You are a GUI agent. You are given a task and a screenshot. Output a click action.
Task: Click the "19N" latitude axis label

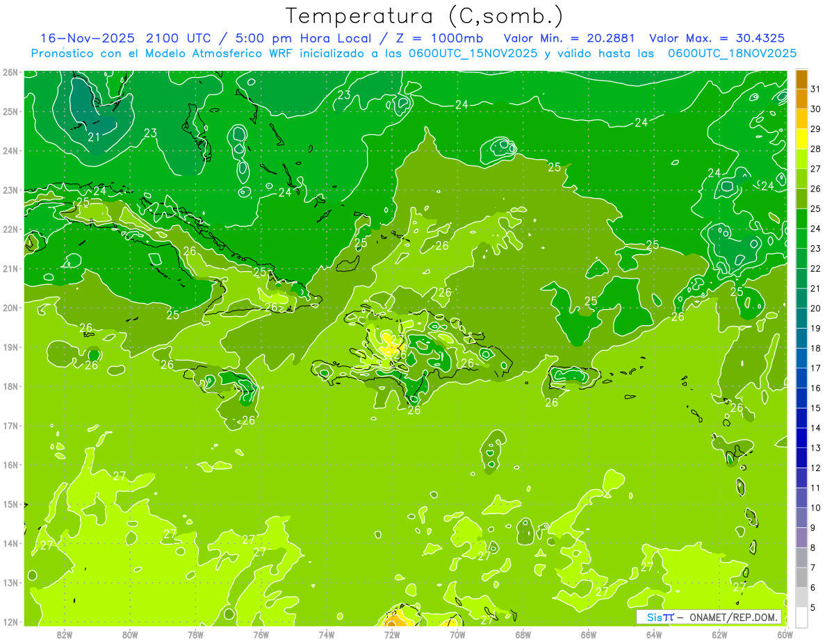pyautogui.click(x=10, y=347)
